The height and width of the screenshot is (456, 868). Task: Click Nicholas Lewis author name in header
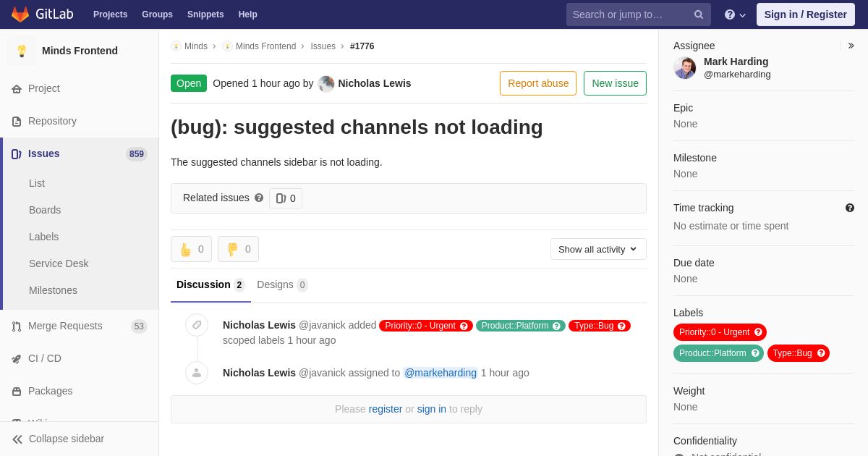tap(375, 83)
